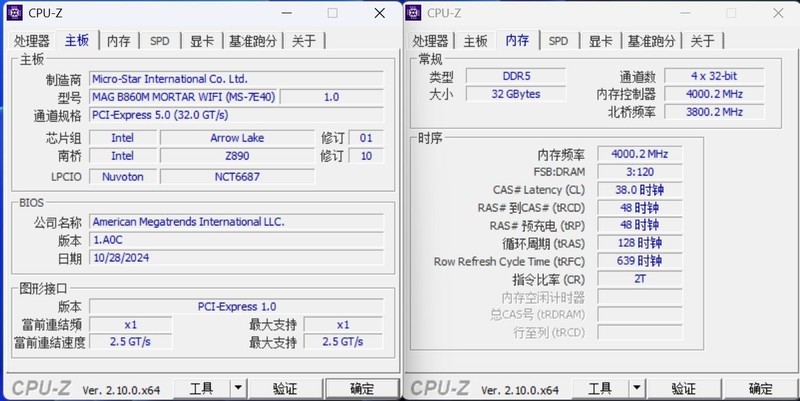Expand 工具 dropdown arrow in left window

coord(238,389)
